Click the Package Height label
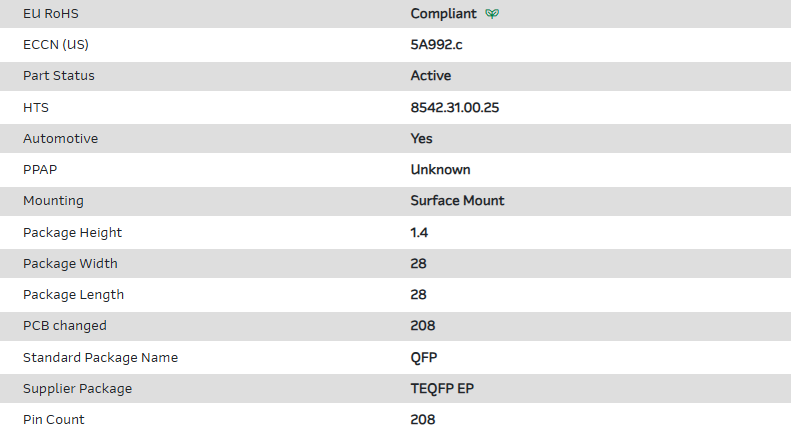The height and width of the screenshot is (442, 791). tap(72, 233)
